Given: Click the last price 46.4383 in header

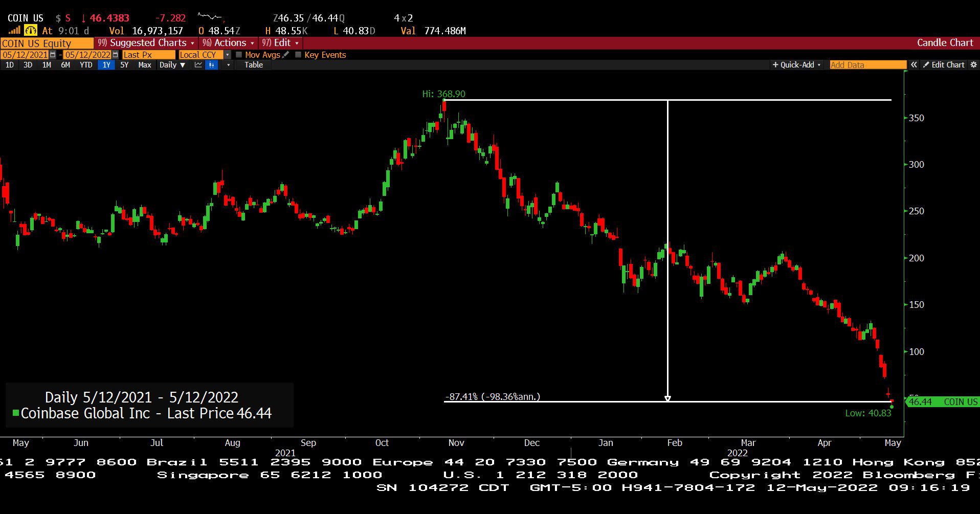Looking at the screenshot, I should tap(109, 18).
